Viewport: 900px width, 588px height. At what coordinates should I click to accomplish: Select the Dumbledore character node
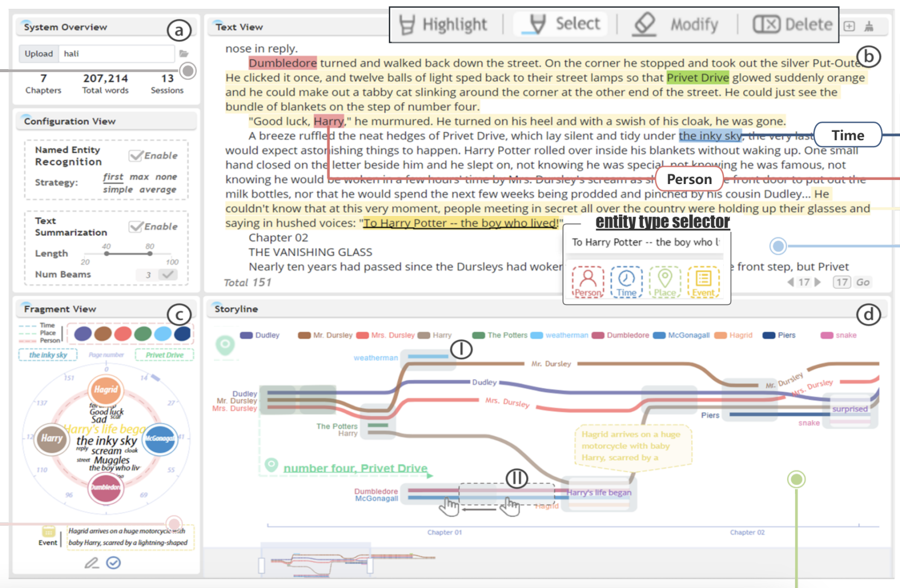coord(106,488)
